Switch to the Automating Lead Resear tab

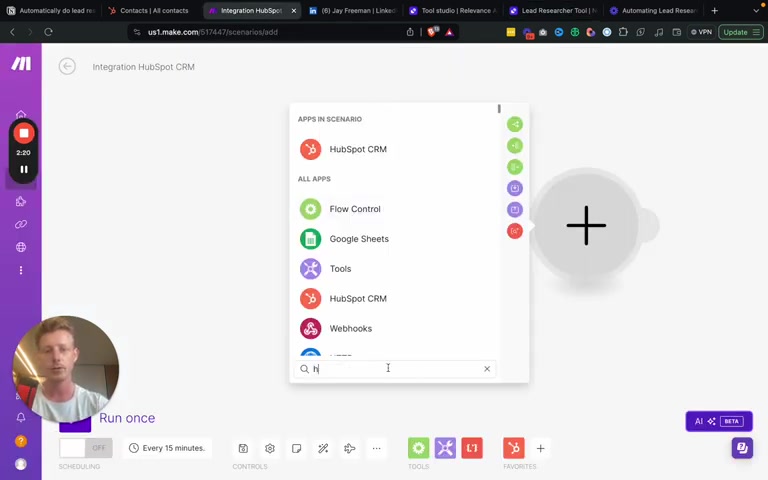tap(653, 10)
